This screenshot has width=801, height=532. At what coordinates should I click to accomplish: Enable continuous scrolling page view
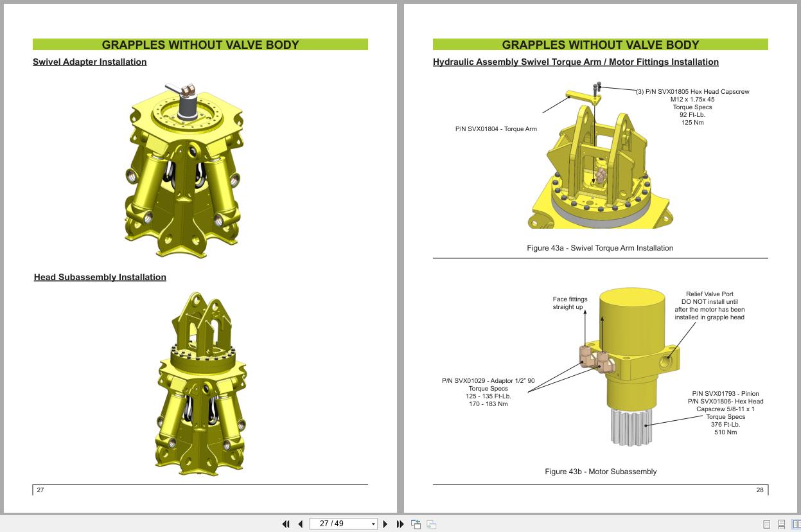click(780, 524)
